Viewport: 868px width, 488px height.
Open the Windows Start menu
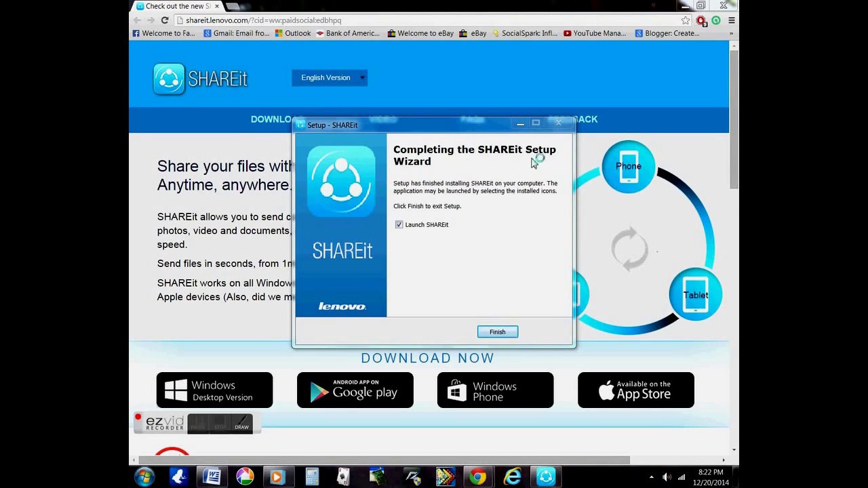pos(144,477)
